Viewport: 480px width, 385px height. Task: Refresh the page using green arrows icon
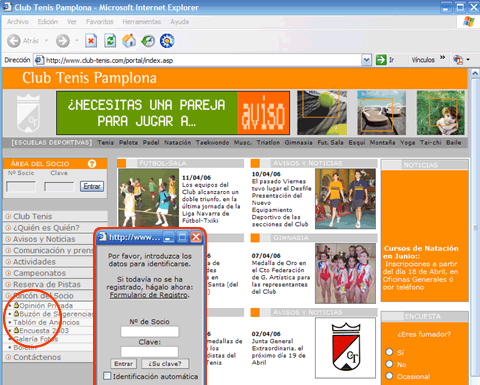[110, 41]
